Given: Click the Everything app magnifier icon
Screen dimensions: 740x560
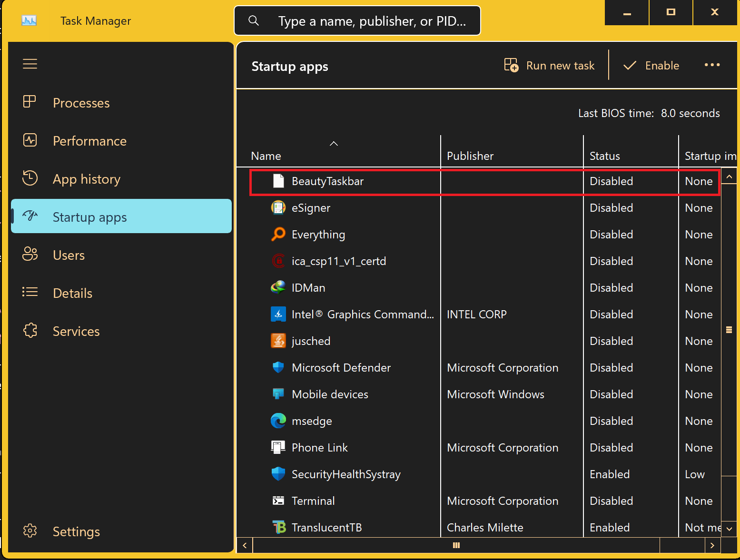Looking at the screenshot, I should (x=278, y=234).
